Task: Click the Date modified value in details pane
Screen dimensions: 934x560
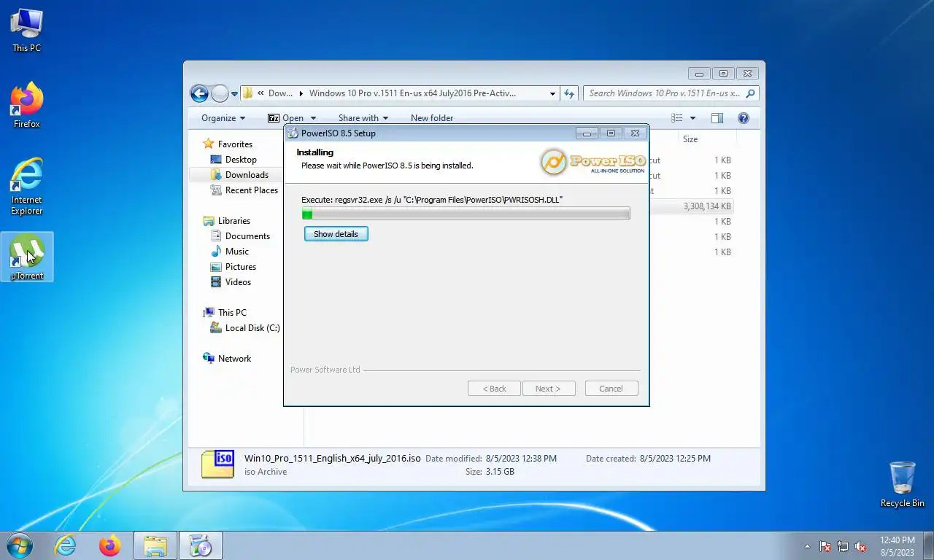Action: (x=521, y=459)
